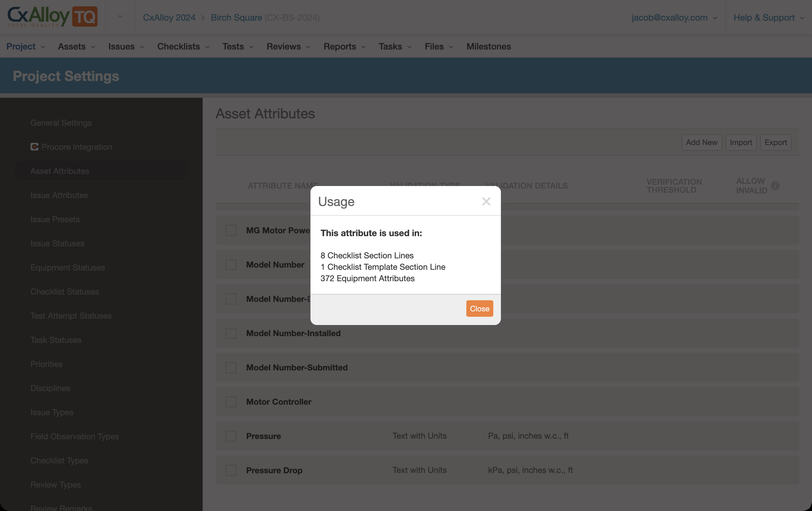Click the Import button

(741, 142)
